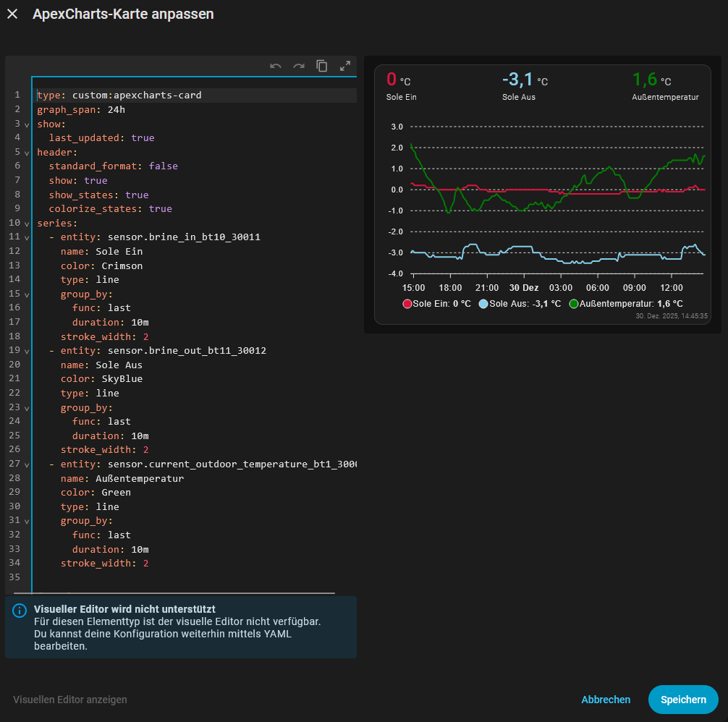Fold the 'series' block at line 10
Viewport: 728px width, 722px height.
[x=27, y=224]
